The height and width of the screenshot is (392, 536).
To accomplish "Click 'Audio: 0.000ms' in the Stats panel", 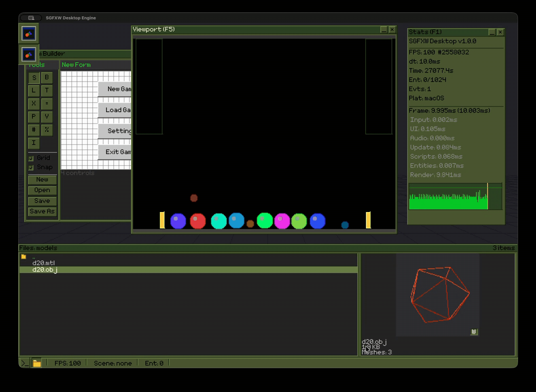I will point(432,138).
